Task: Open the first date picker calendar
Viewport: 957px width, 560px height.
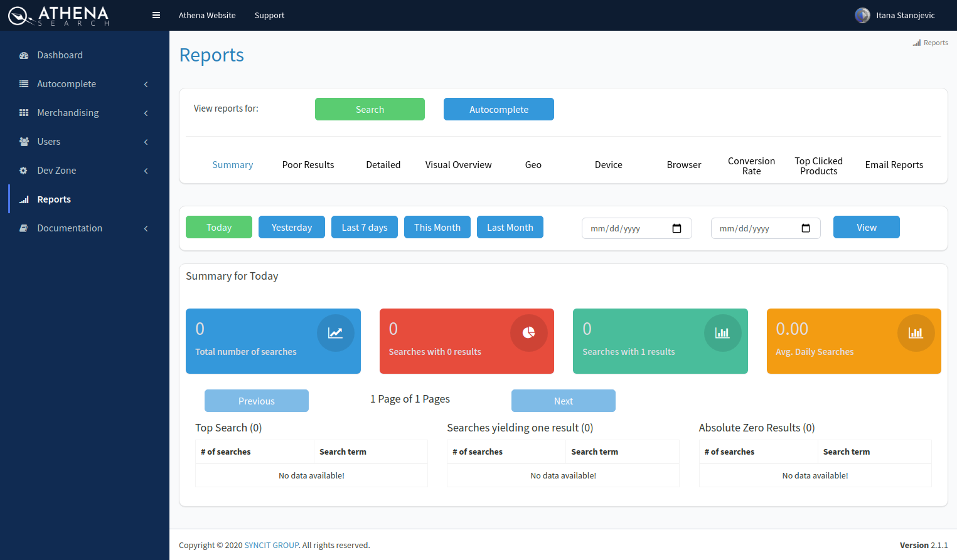Action: tap(677, 228)
